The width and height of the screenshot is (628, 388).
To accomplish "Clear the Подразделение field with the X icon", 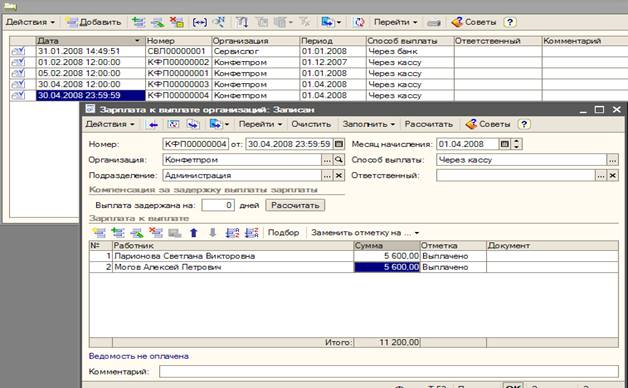I will click(339, 175).
